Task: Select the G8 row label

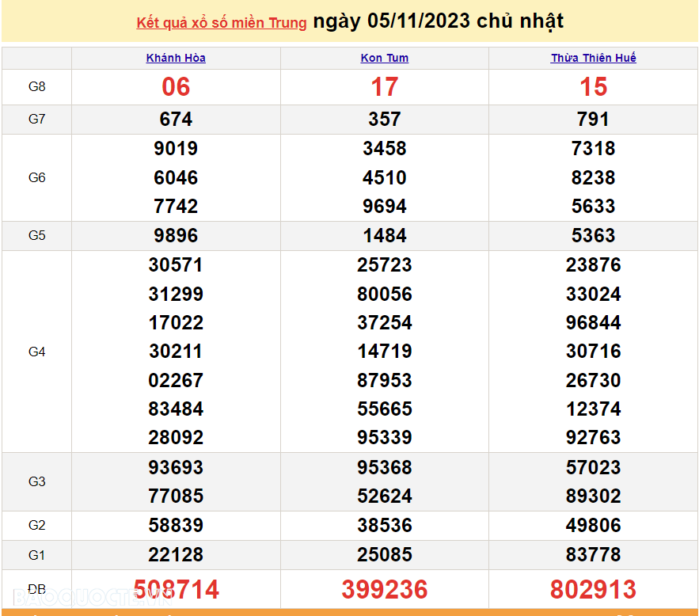Action: [37, 87]
